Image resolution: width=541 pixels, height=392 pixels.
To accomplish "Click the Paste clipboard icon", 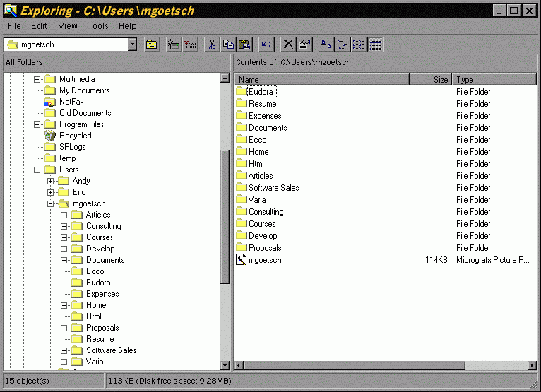I will tap(244, 44).
